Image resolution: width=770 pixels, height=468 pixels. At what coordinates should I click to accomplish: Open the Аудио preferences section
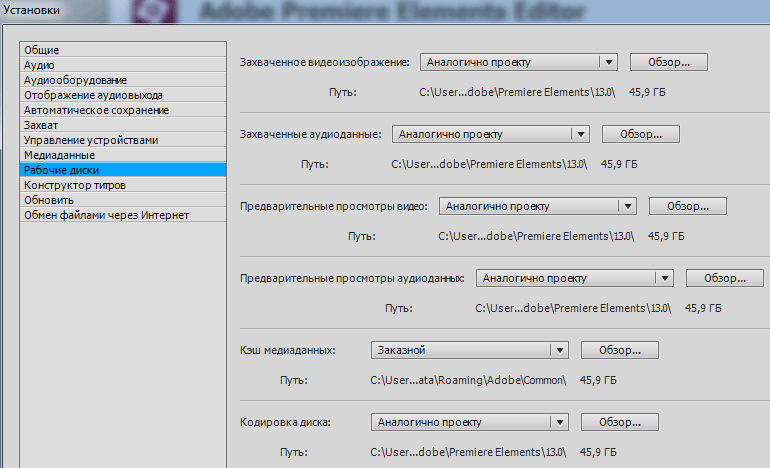pyautogui.click(x=123, y=65)
